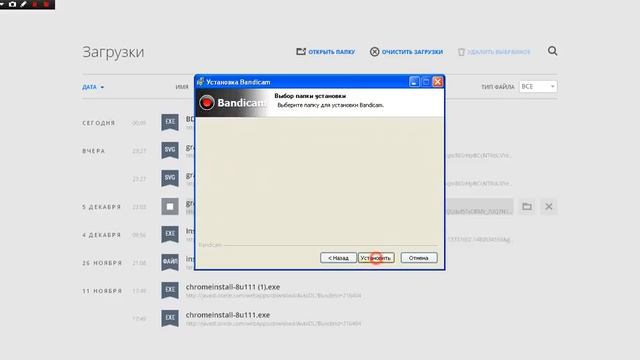The image size is (640, 360).
Task: Click the EXE file icon in 4 ДЕКАБРЯ row
Action: click(170, 234)
